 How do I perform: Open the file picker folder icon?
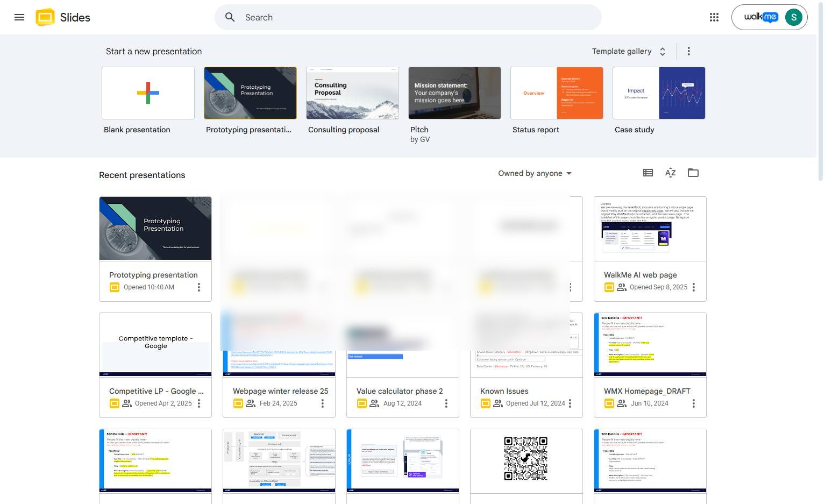693,173
